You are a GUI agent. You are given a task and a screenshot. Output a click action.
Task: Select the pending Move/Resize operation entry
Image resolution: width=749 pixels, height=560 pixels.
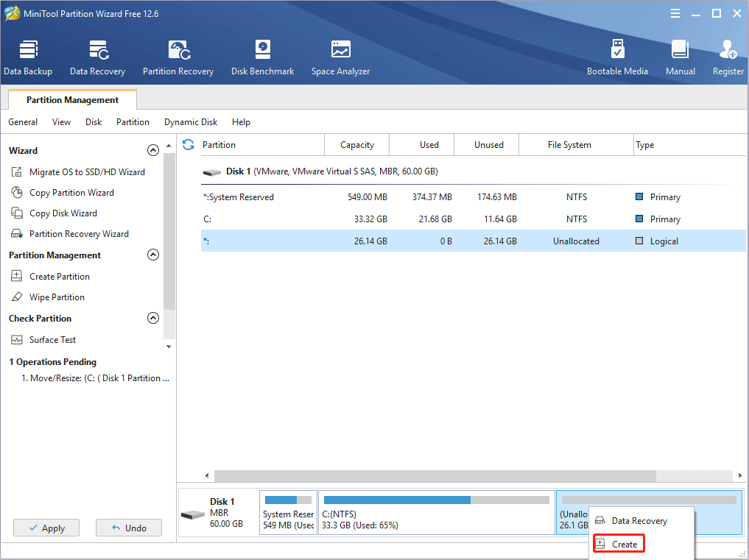[95, 378]
